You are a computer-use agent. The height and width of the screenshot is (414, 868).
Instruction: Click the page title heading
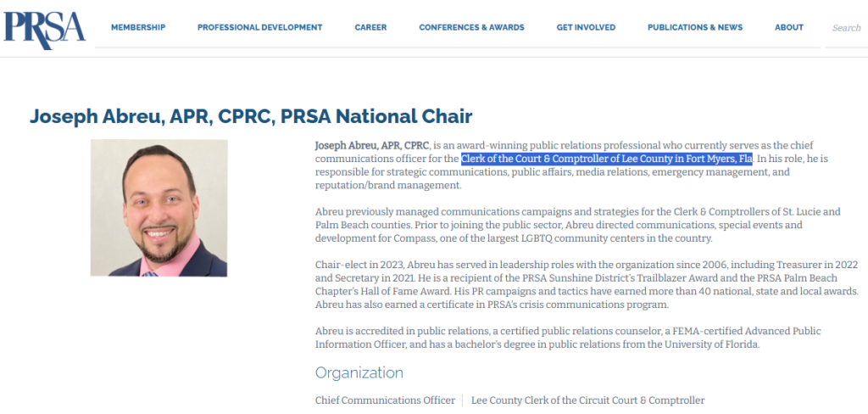251,116
